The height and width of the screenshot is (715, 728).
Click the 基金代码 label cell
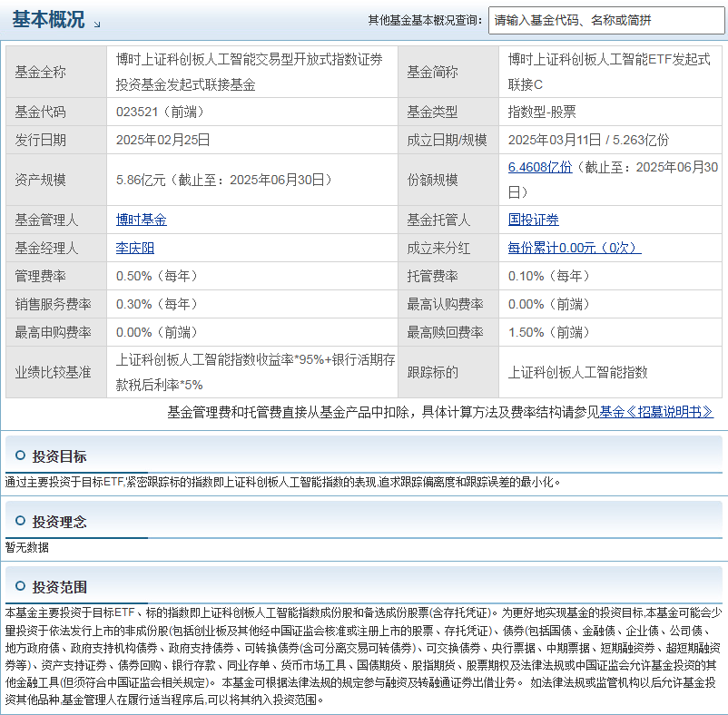coord(56,112)
